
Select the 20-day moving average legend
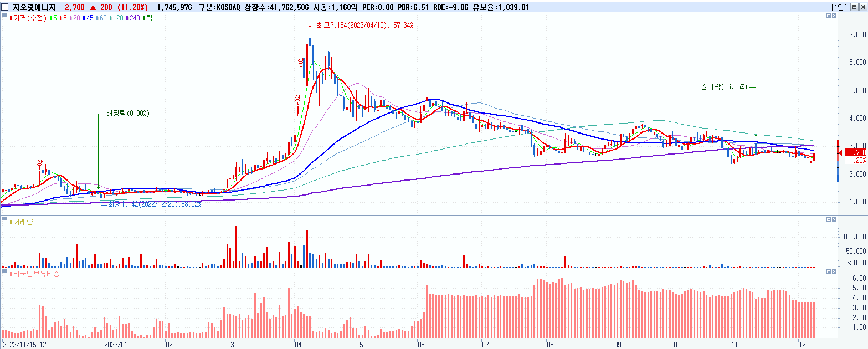(x=74, y=18)
